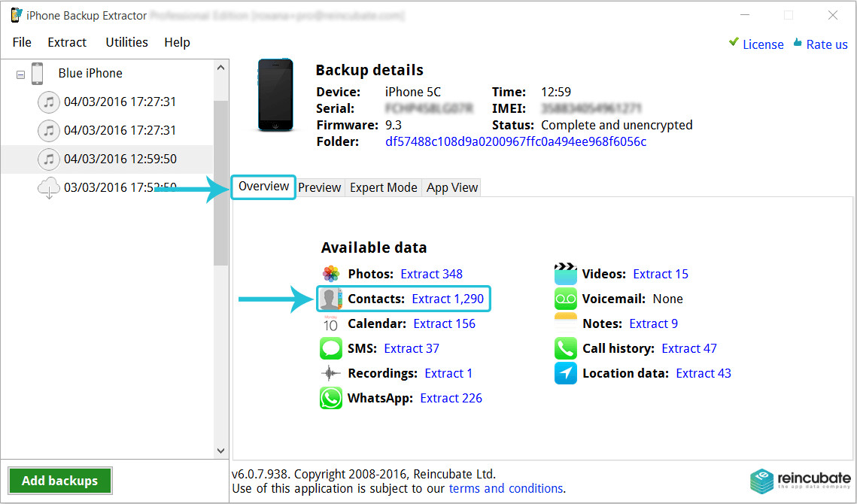Open the File menu
Viewport: 857px width, 504px height.
pos(22,42)
